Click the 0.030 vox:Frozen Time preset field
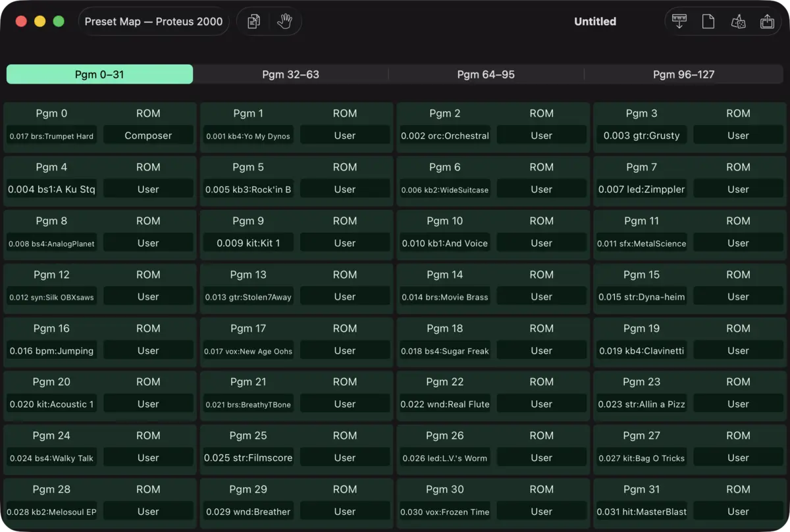 (445, 512)
